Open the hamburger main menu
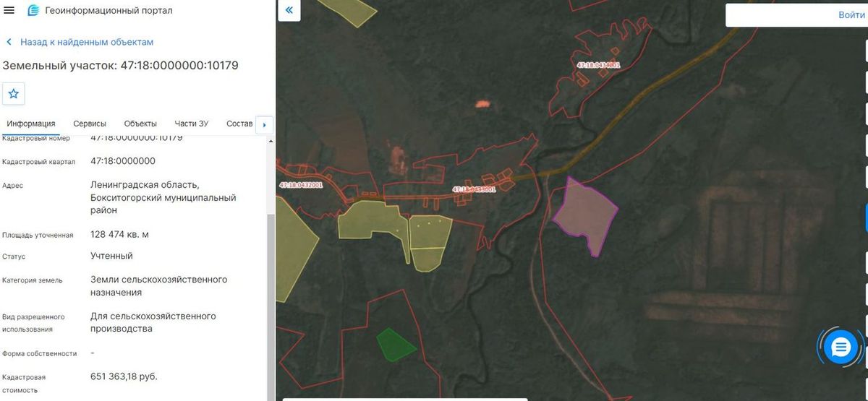The width and height of the screenshot is (868, 401). pyautogui.click(x=9, y=11)
